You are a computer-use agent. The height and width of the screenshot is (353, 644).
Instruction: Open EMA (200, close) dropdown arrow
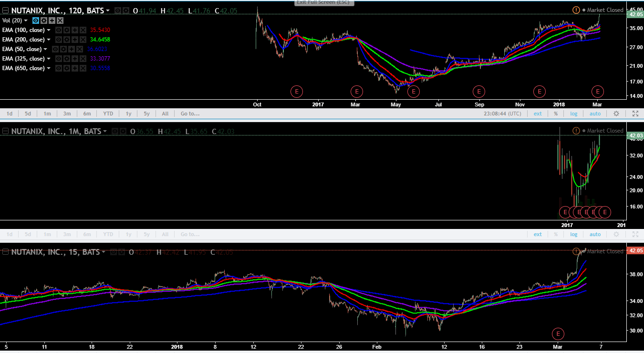click(49, 40)
